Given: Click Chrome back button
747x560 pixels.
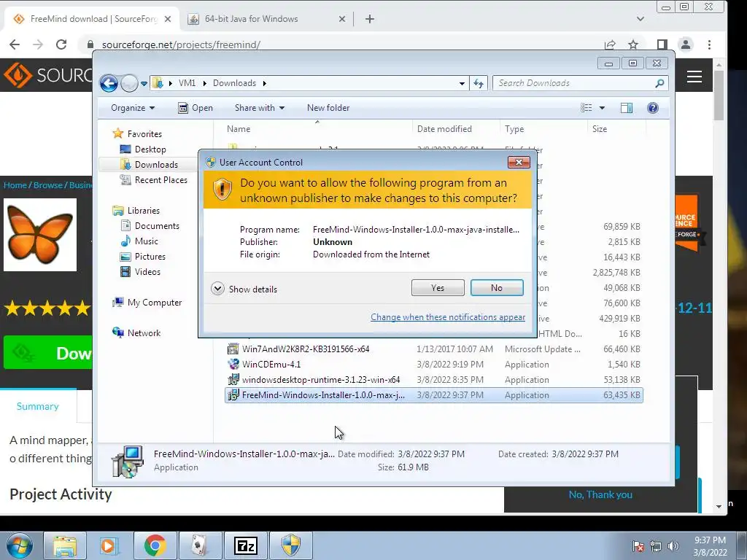Looking at the screenshot, I should pyautogui.click(x=15, y=44).
